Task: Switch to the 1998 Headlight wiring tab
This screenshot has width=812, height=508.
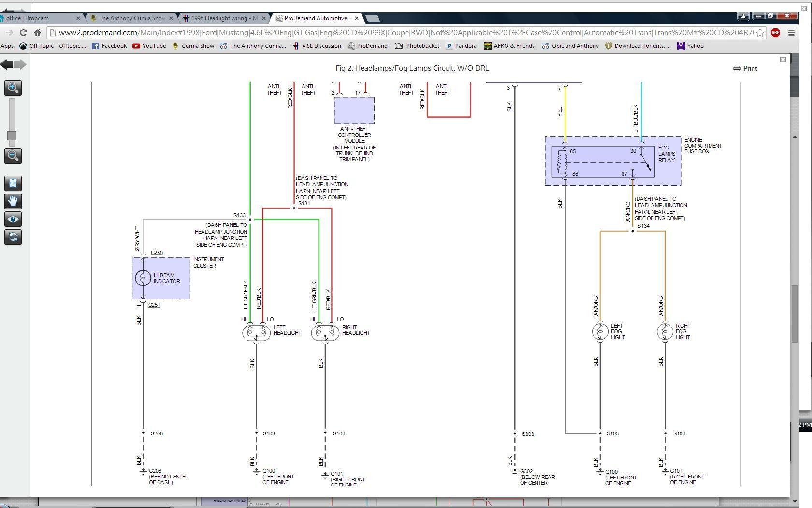Action: click(x=224, y=18)
